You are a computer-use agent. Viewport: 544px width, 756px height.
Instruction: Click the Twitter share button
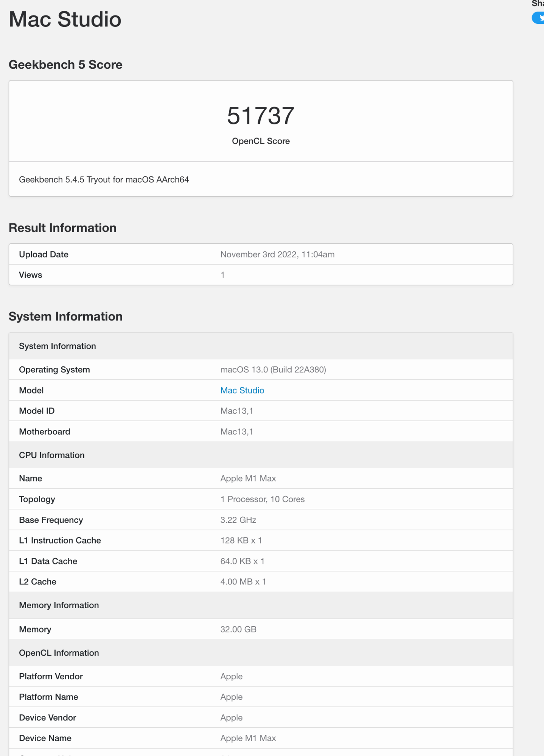(538, 18)
